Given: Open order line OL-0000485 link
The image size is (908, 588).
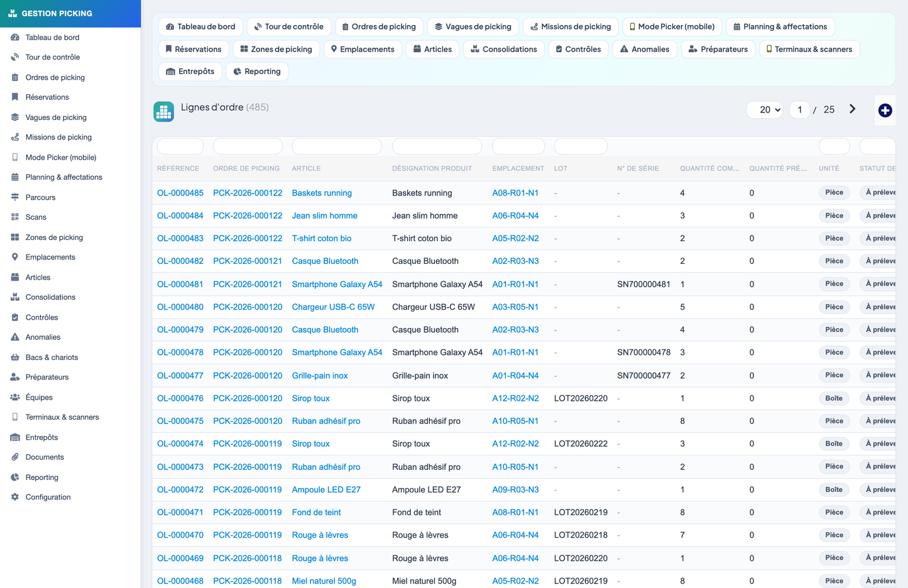Looking at the screenshot, I should (180, 193).
